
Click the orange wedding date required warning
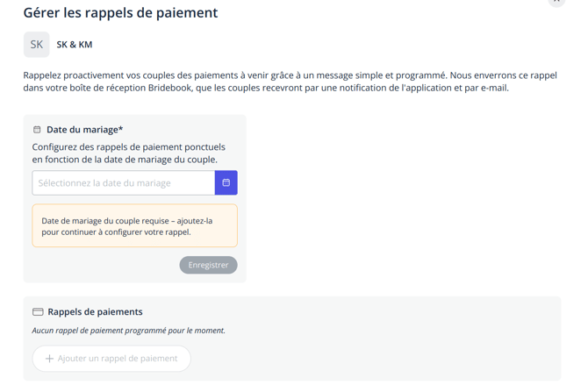[x=134, y=225]
